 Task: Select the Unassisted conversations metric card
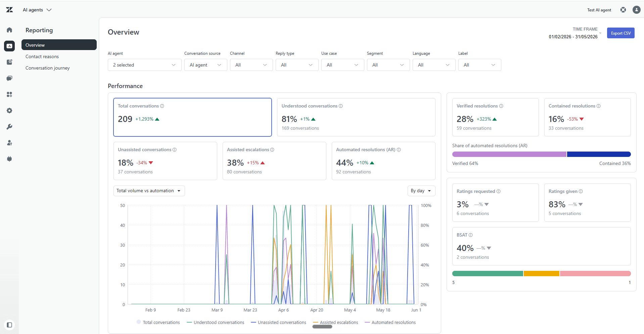click(165, 161)
